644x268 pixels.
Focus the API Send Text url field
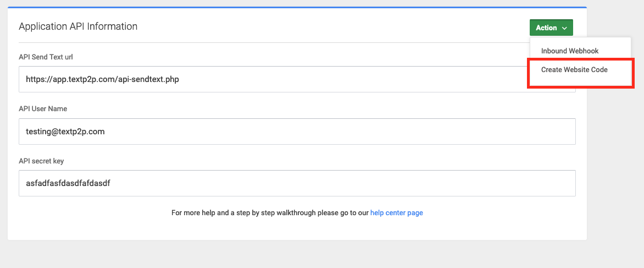297,79
